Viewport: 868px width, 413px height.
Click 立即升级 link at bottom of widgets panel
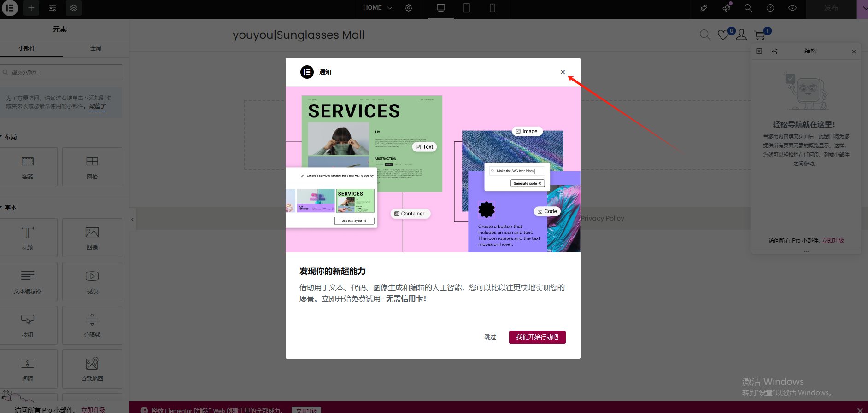[x=93, y=410]
